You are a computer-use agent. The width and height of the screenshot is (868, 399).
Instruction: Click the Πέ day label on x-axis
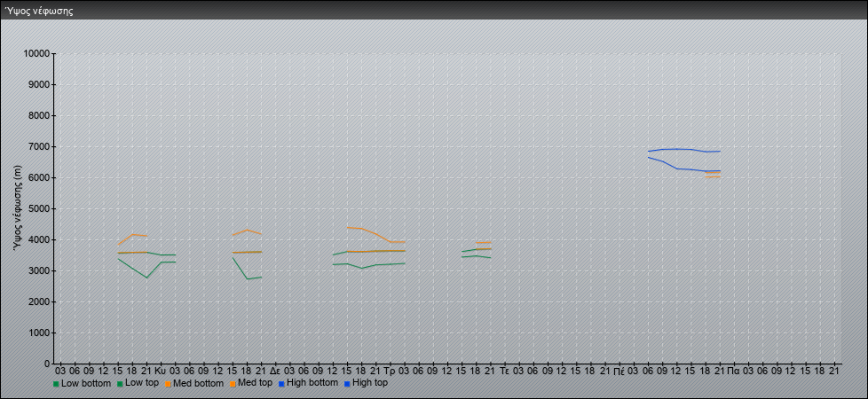619,371
